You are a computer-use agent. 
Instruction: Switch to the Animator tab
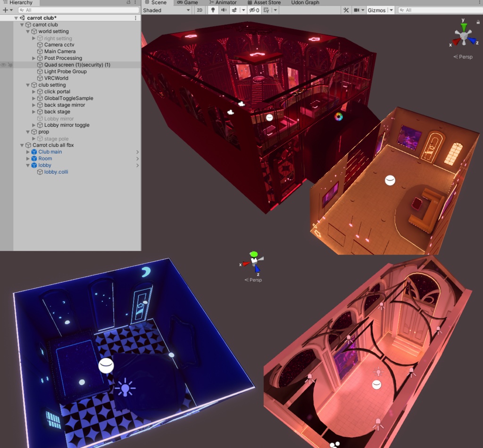pyautogui.click(x=223, y=2)
